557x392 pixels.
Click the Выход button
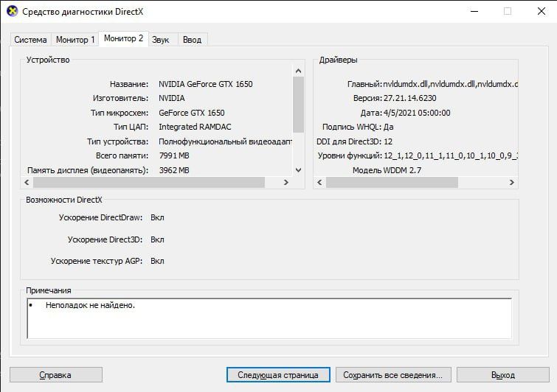pos(502,374)
